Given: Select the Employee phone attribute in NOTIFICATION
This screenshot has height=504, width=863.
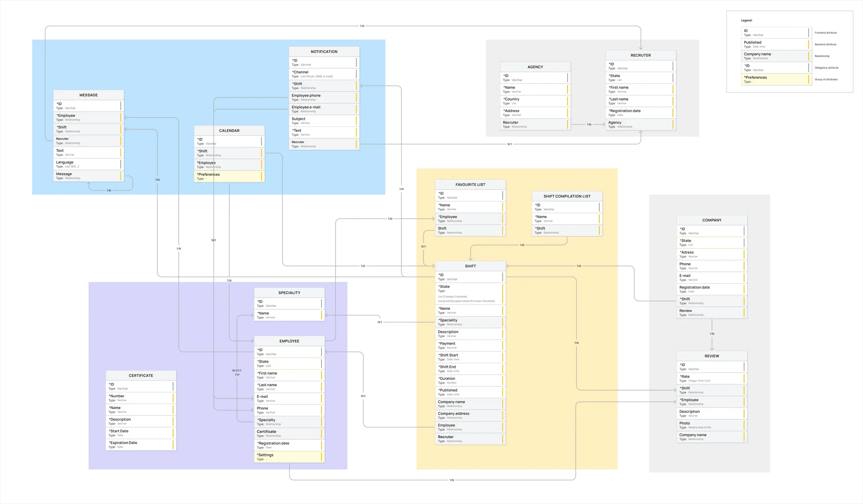Looking at the screenshot, I should (x=323, y=97).
